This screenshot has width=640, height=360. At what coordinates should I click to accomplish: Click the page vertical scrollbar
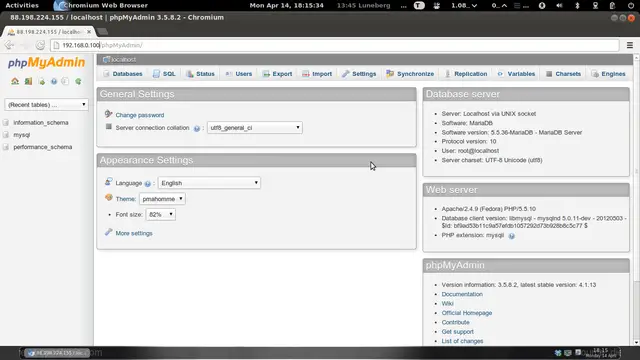(x=636, y=200)
